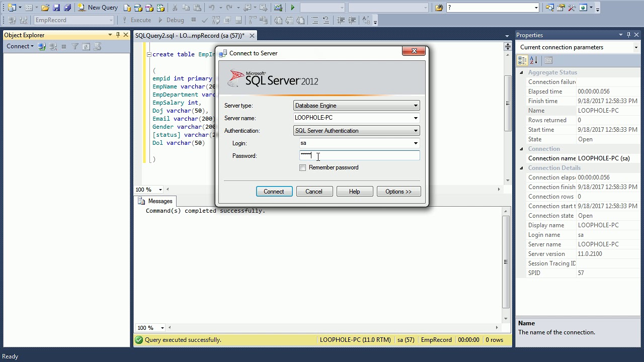Click the Find in Files folder icon
Image resolution: width=644 pixels, height=362 pixels.
[439, 8]
